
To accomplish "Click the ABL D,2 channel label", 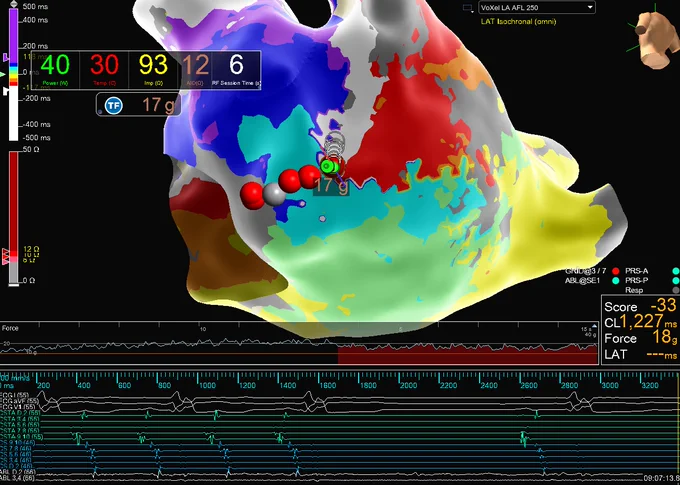I will [18, 472].
